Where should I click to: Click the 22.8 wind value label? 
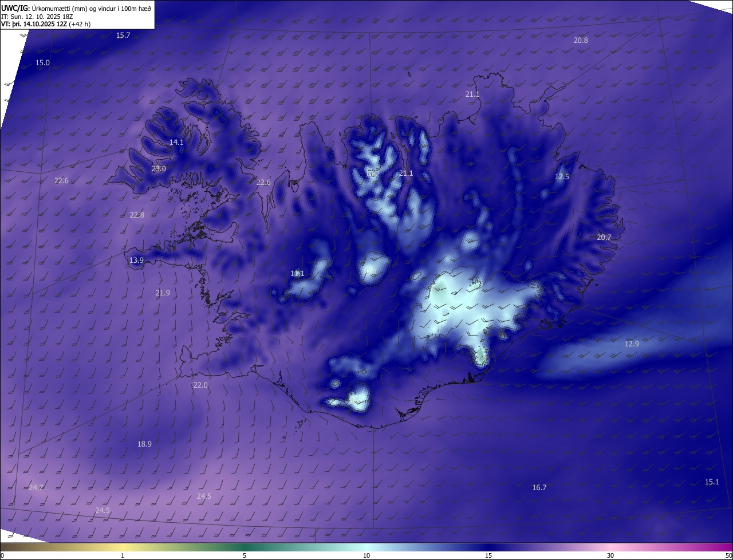point(137,215)
